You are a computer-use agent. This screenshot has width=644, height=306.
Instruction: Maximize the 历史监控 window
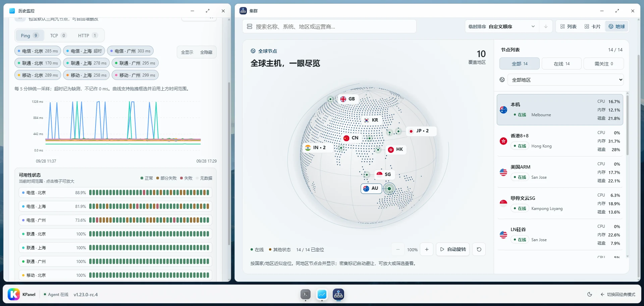[208, 11]
